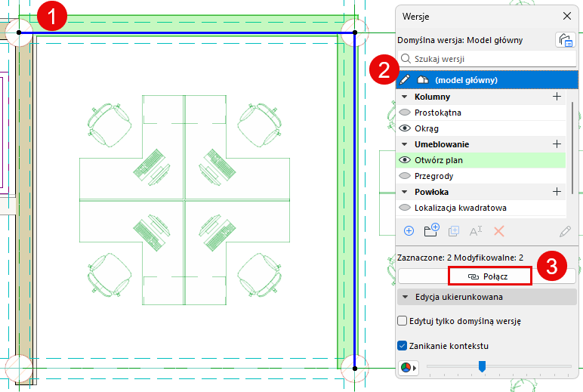
Task: Click pencil edit icon on model główny row
Action: [x=405, y=79]
